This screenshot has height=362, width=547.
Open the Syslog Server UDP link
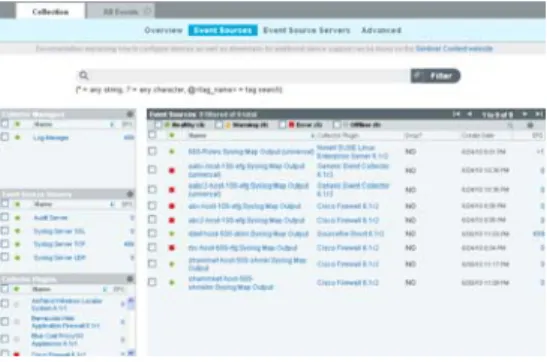(59, 258)
